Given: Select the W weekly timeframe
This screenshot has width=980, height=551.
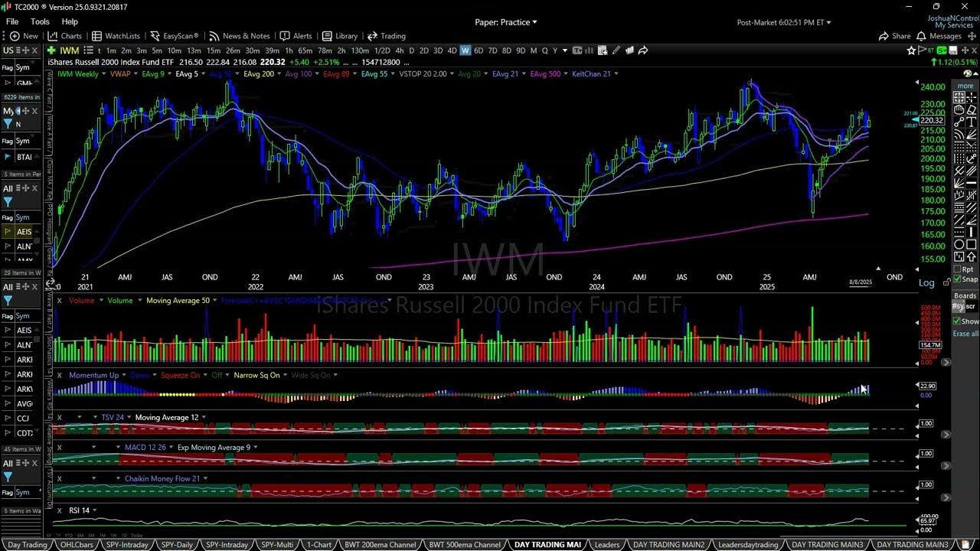Looking at the screenshot, I should [464, 51].
